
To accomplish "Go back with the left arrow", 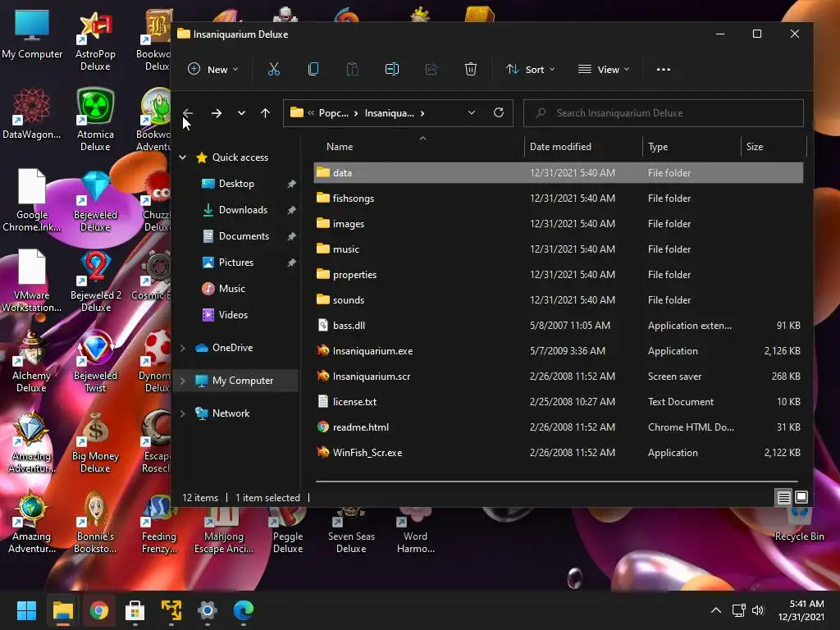I will (x=188, y=113).
